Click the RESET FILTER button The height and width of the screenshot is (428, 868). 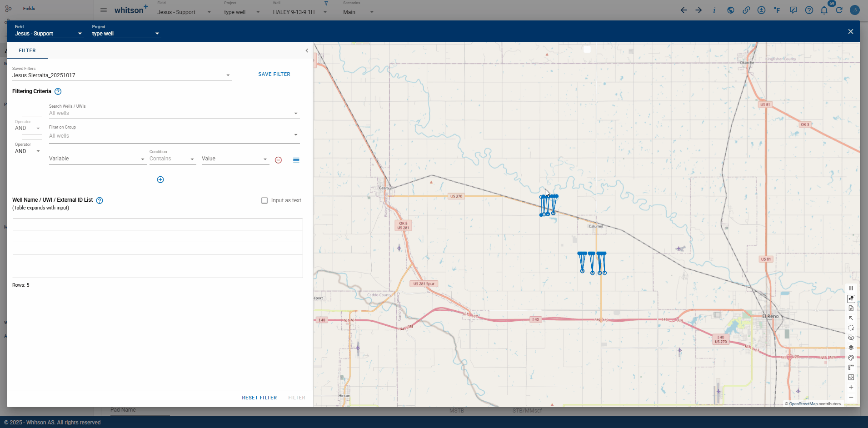[x=259, y=398]
